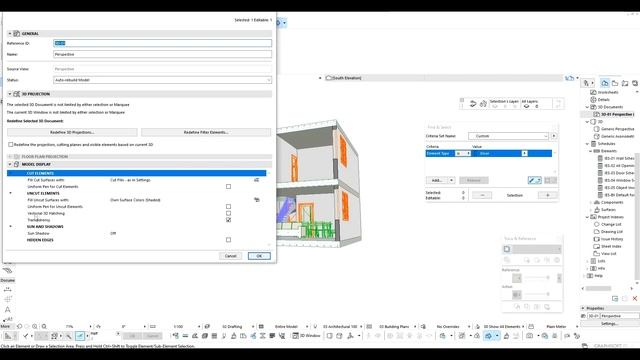640x360 pixels.
Task: Toggle Uniform Pen for Cut Elements checkbox
Action: click(x=228, y=186)
